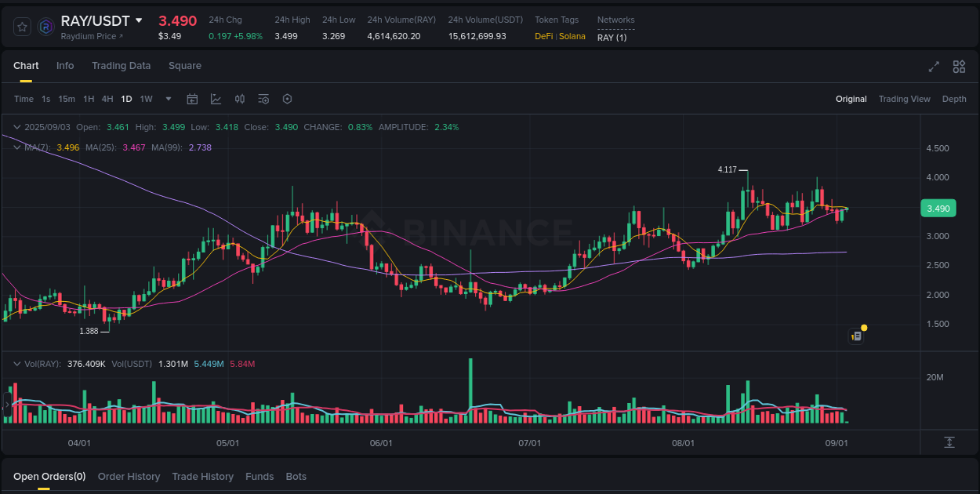The image size is (980, 494).
Task: Select the chart style icon with line graph
Action: [216, 99]
